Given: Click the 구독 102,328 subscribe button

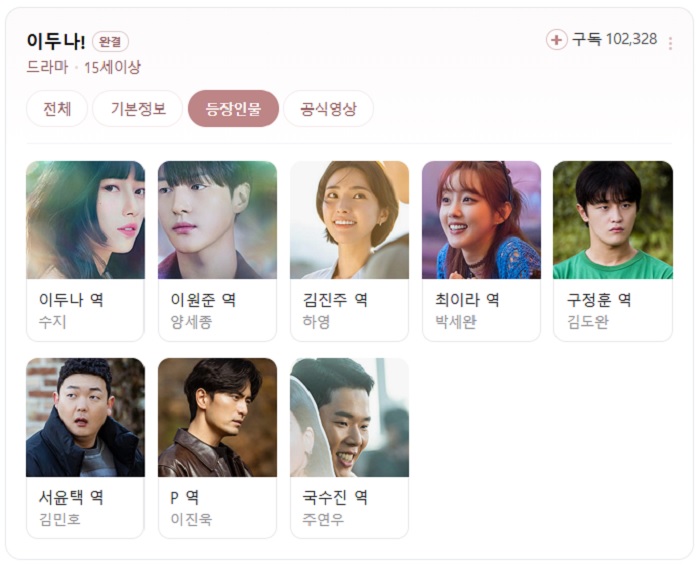Looking at the screenshot, I should click(602, 40).
